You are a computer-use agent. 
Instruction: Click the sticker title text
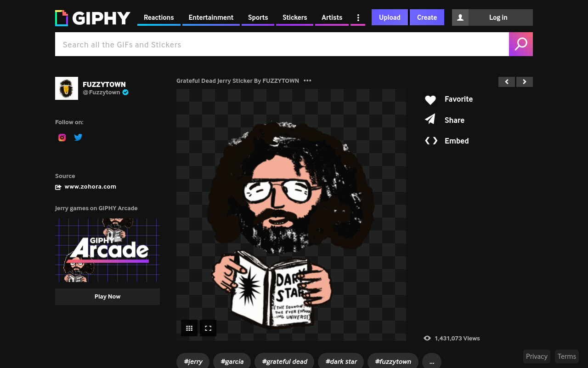(237, 80)
